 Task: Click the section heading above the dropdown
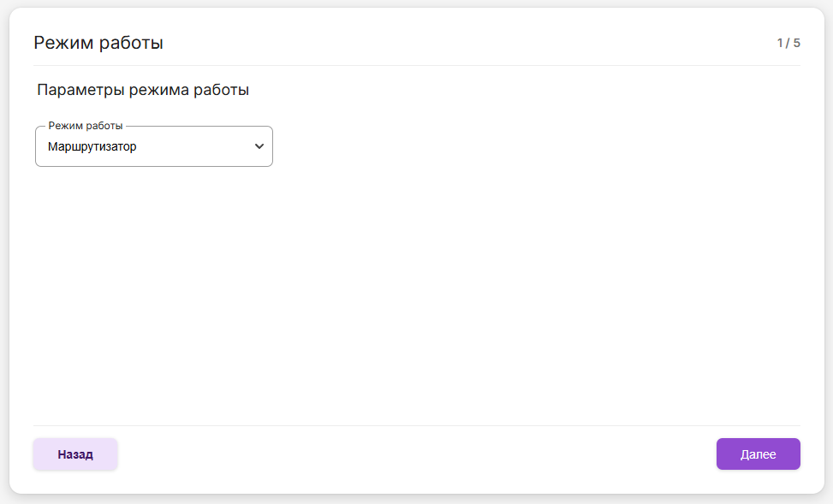(143, 90)
